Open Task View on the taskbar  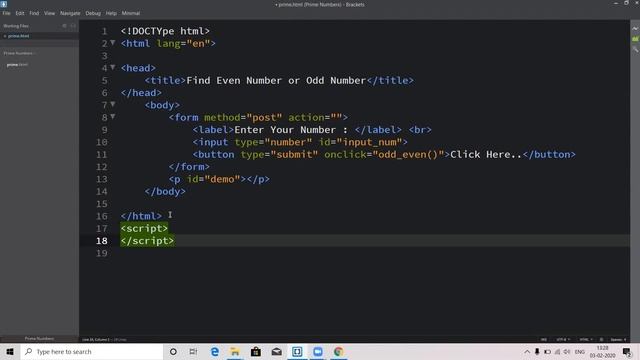click(193, 351)
